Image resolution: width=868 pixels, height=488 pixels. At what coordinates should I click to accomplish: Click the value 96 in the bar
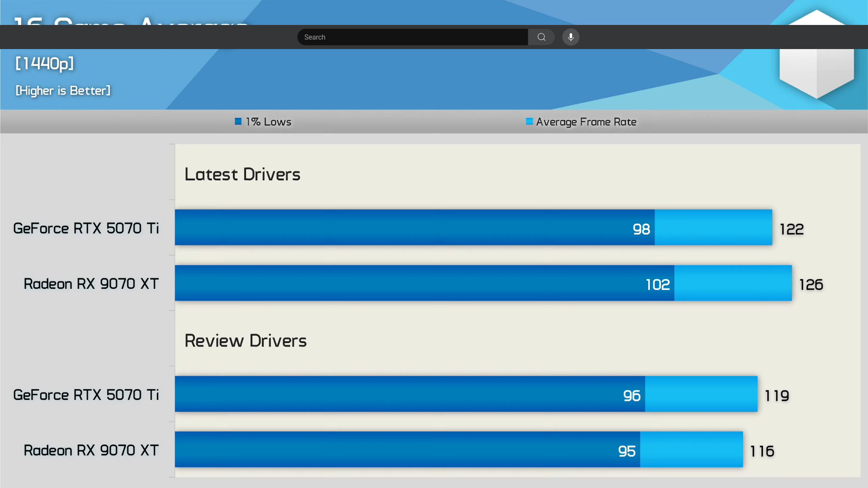click(632, 395)
